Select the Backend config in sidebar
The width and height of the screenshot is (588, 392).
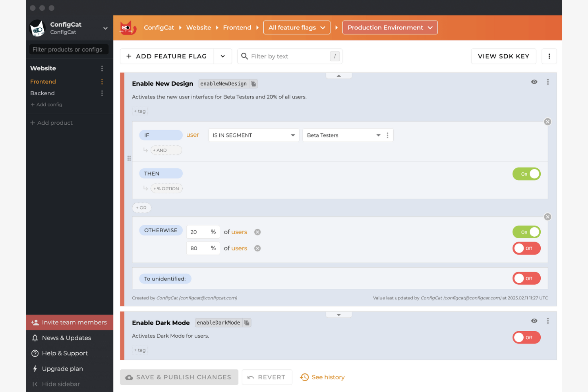(43, 93)
